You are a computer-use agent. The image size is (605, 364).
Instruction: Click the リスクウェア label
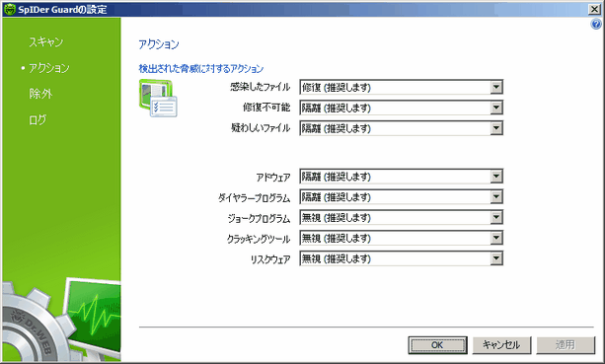pos(270,259)
